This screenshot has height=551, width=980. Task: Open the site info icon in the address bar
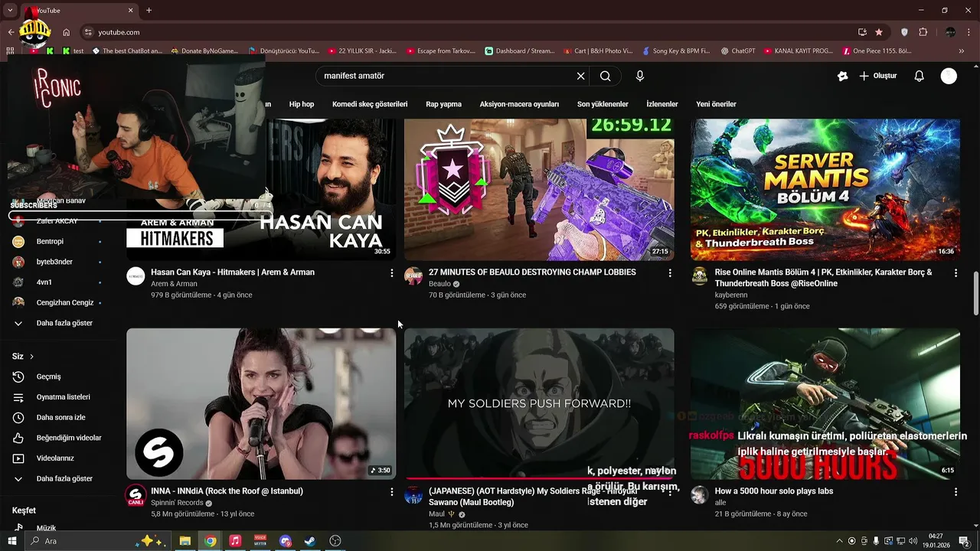coord(88,32)
